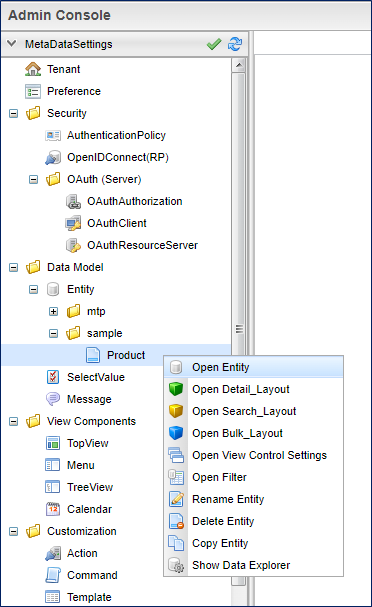Click the OpenIDConnect(RP) icon

pyautogui.click(x=53, y=158)
